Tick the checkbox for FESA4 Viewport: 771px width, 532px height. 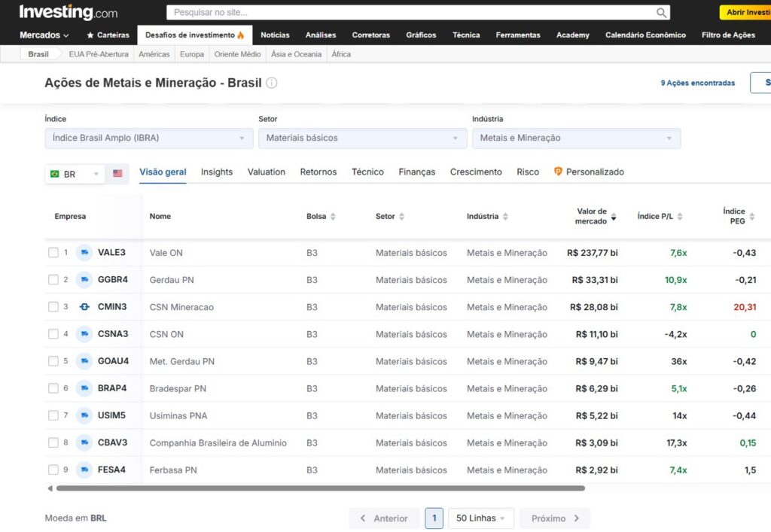pos(53,470)
